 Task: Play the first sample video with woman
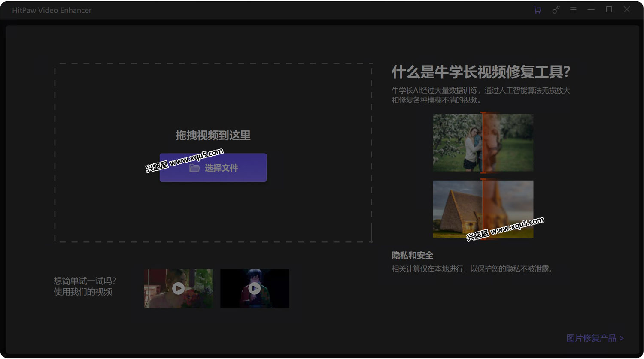coord(179,289)
